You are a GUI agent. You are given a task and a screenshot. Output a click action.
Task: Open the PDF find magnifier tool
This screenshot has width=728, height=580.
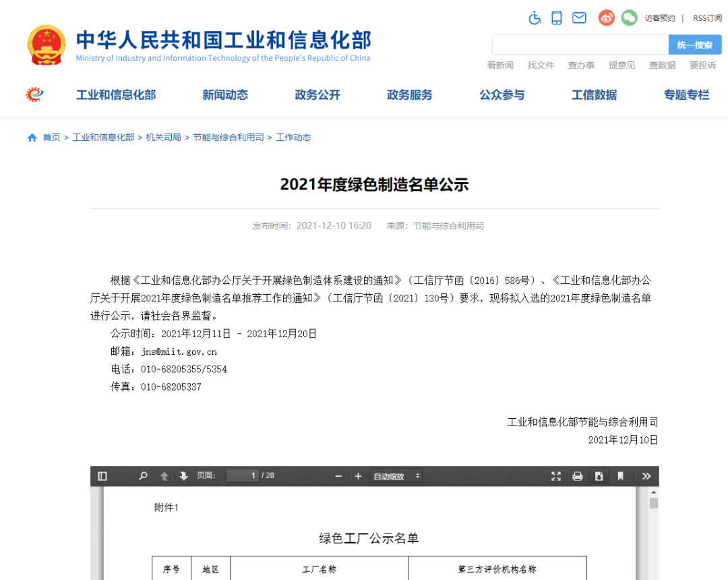(143, 476)
